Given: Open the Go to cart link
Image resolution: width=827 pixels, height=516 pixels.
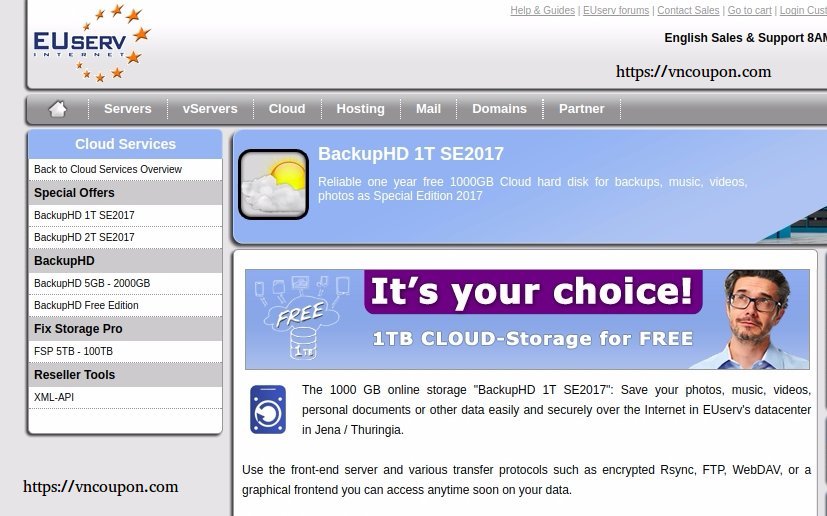Looking at the screenshot, I should tap(749, 10).
